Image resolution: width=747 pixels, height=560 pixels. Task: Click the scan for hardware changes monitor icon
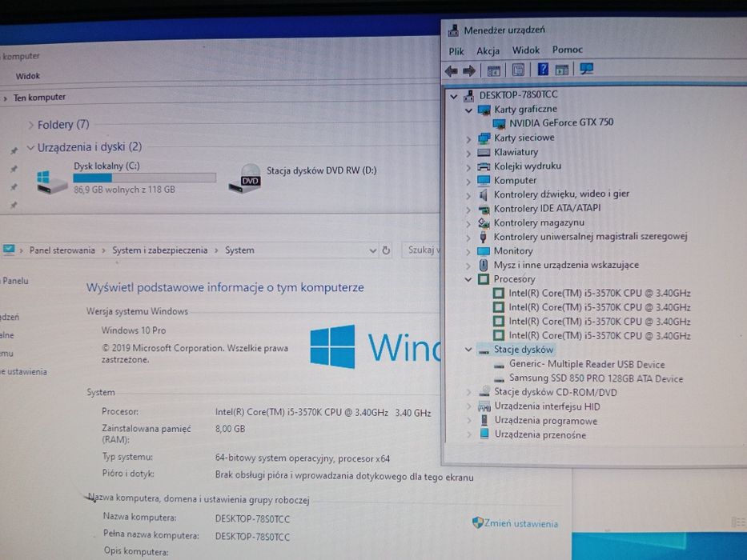586,69
